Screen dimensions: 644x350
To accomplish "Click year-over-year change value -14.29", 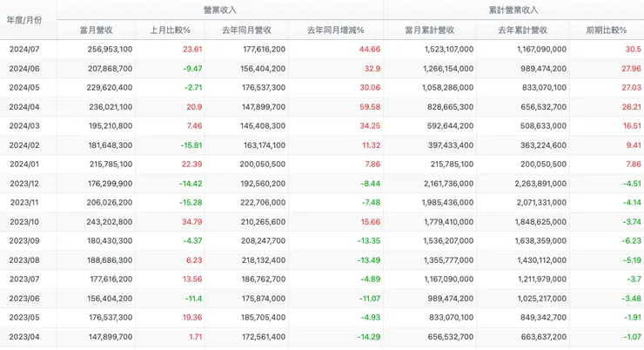I will click(x=369, y=336).
